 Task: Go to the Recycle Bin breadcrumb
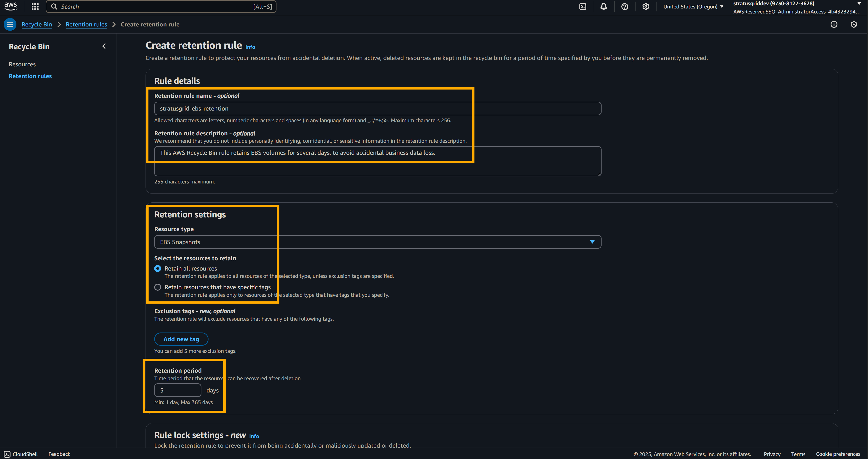pyautogui.click(x=37, y=24)
